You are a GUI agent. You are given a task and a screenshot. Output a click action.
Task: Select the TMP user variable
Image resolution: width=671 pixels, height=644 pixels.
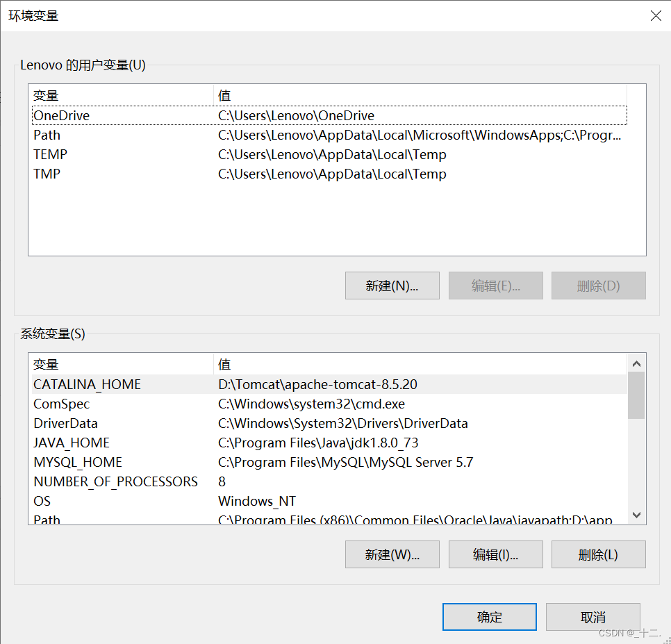pos(329,174)
